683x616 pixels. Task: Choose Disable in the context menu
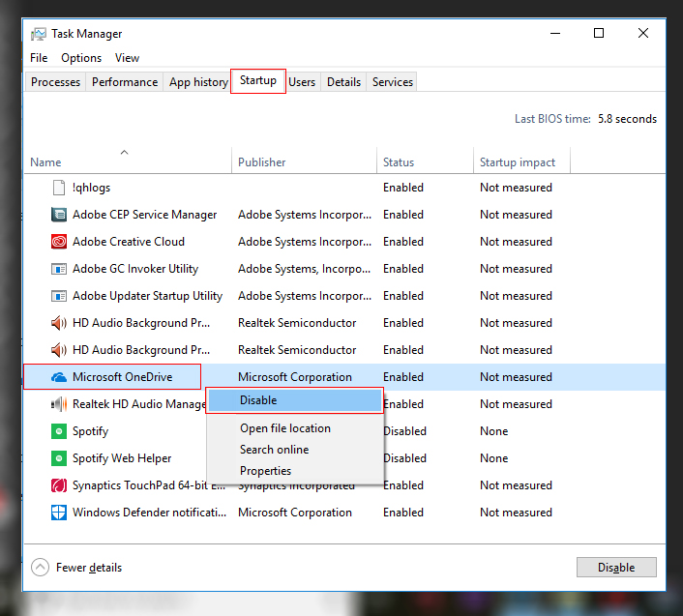pos(295,400)
